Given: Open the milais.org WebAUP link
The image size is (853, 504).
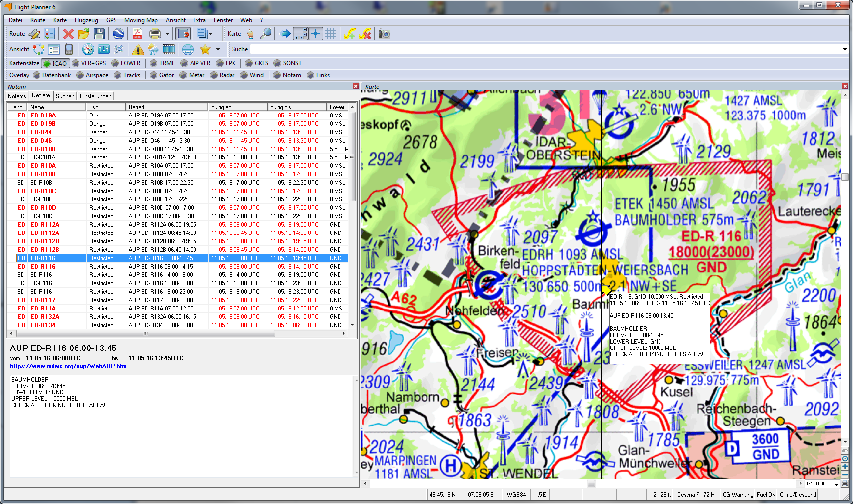Looking at the screenshot, I should 68,366.
